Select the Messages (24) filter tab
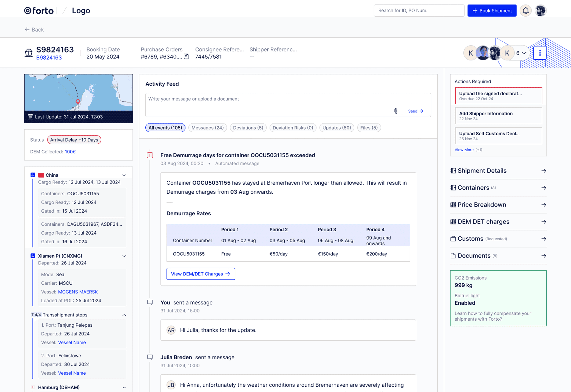Screen dimensions: 571x392 [x=207, y=128]
